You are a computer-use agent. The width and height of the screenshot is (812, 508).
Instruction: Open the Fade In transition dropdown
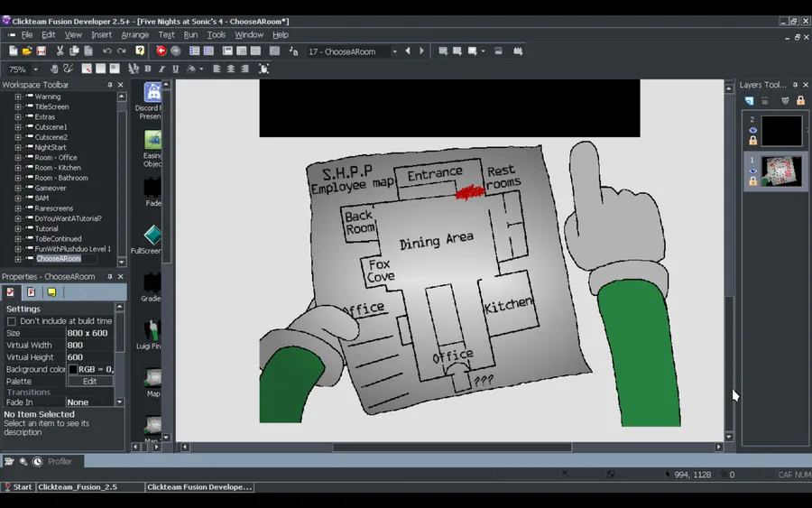[x=89, y=402]
